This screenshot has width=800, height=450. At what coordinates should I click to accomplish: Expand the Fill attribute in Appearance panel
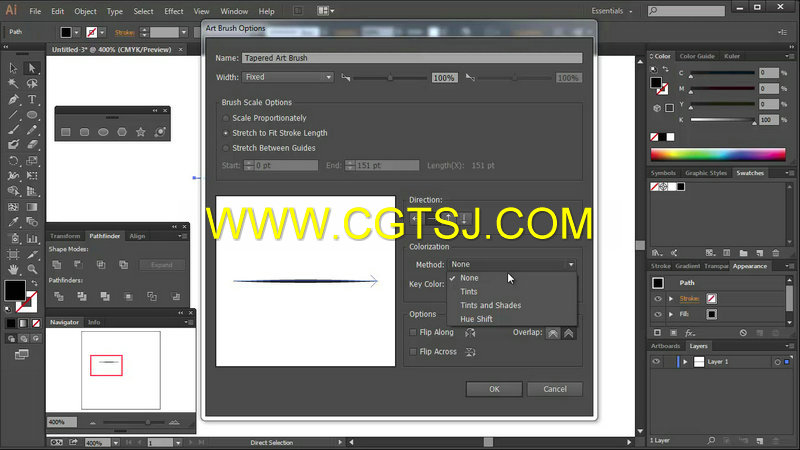click(x=671, y=314)
